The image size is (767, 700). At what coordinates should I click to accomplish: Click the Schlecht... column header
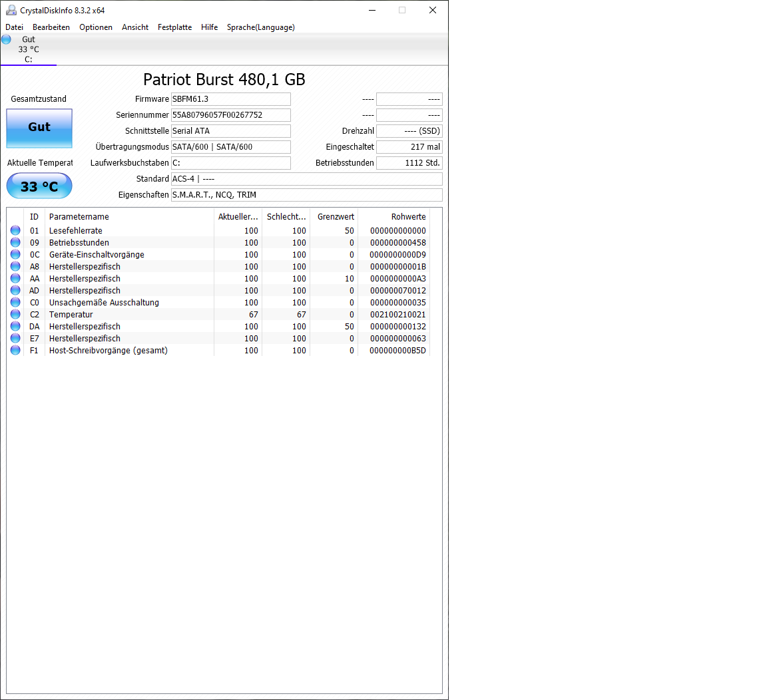[286, 216]
